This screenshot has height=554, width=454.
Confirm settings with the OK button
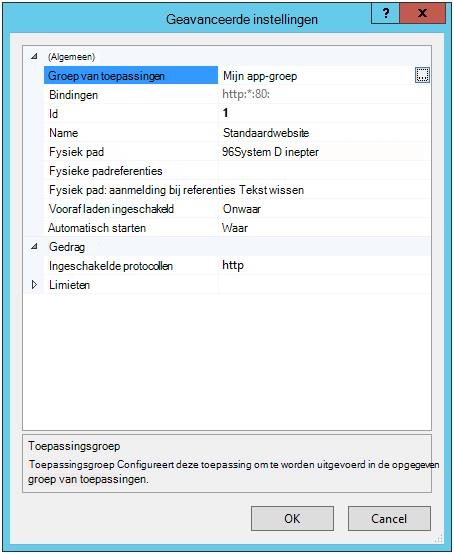pyautogui.click(x=292, y=518)
